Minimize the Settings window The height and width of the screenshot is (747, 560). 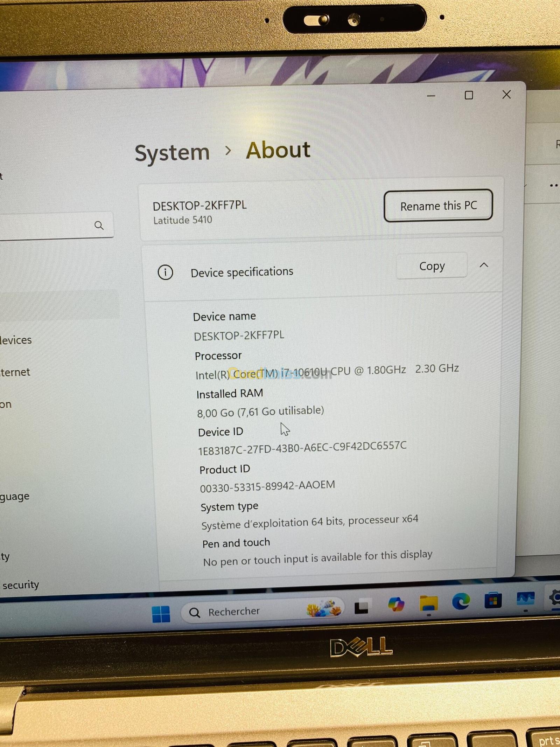pos(431,96)
